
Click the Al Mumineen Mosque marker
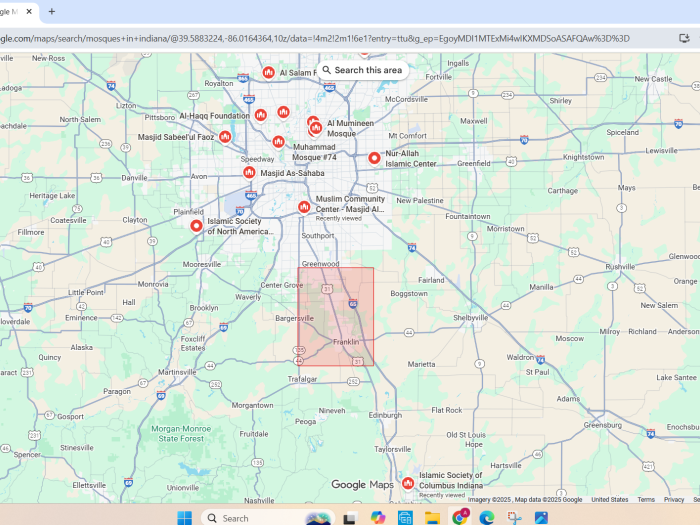pos(316,127)
